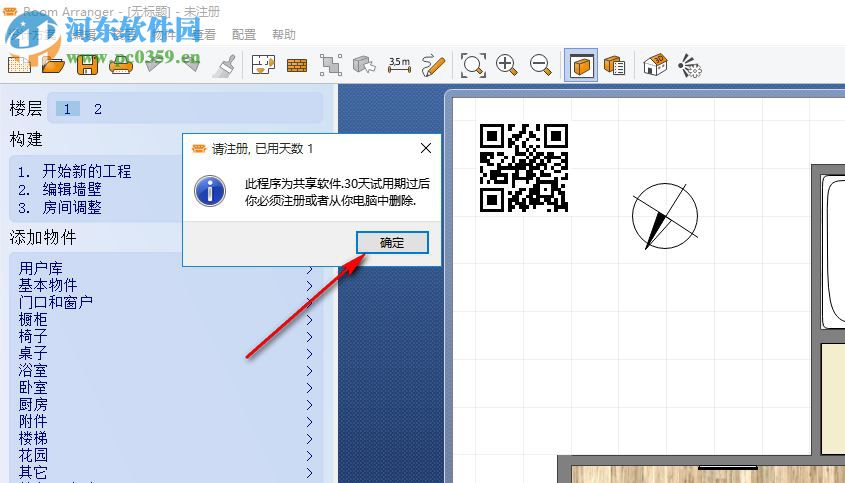Screen dimensions: 845x483
Task: Switch to floor 2 tab
Action: click(98, 109)
